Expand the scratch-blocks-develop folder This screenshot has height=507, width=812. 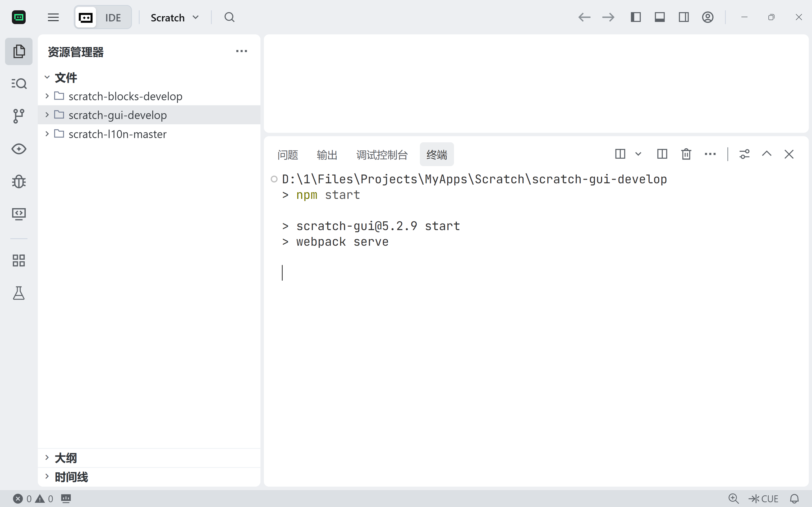[x=125, y=96]
